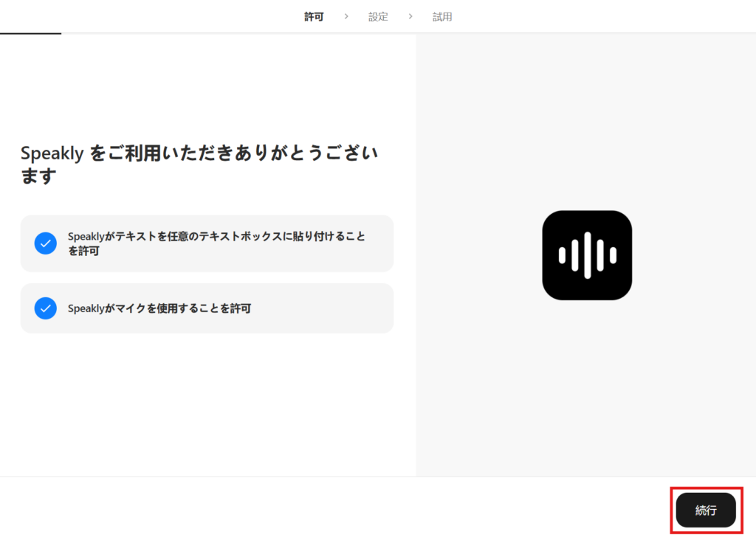Click the empty white footer area left of 続行
The width and height of the screenshot is (756, 540).
coord(332,509)
